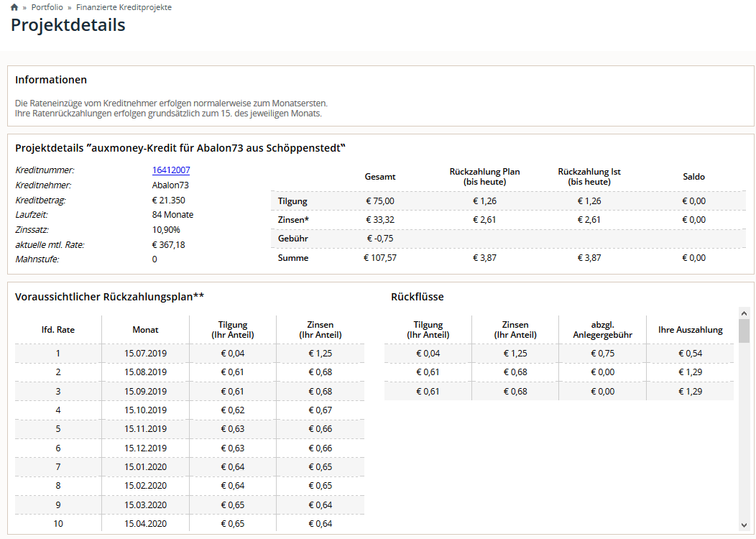Click the Tilgung value € 0,62 for rate 4

(x=233, y=410)
